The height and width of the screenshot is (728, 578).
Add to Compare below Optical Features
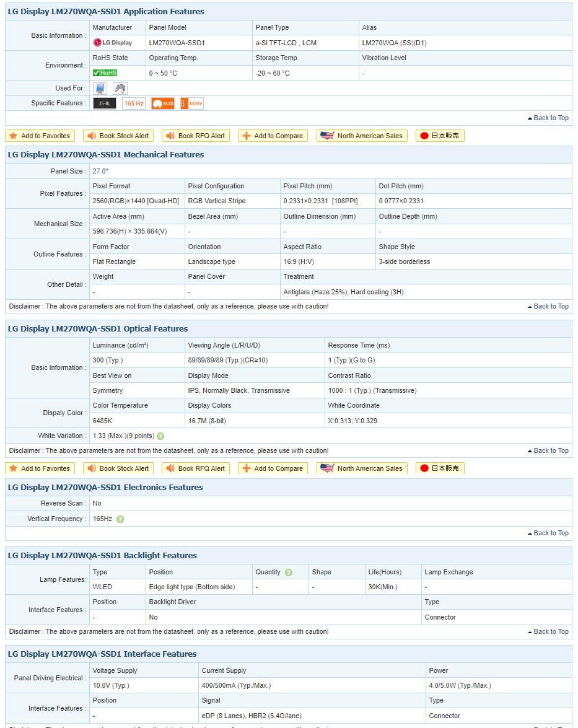[x=273, y=468]
